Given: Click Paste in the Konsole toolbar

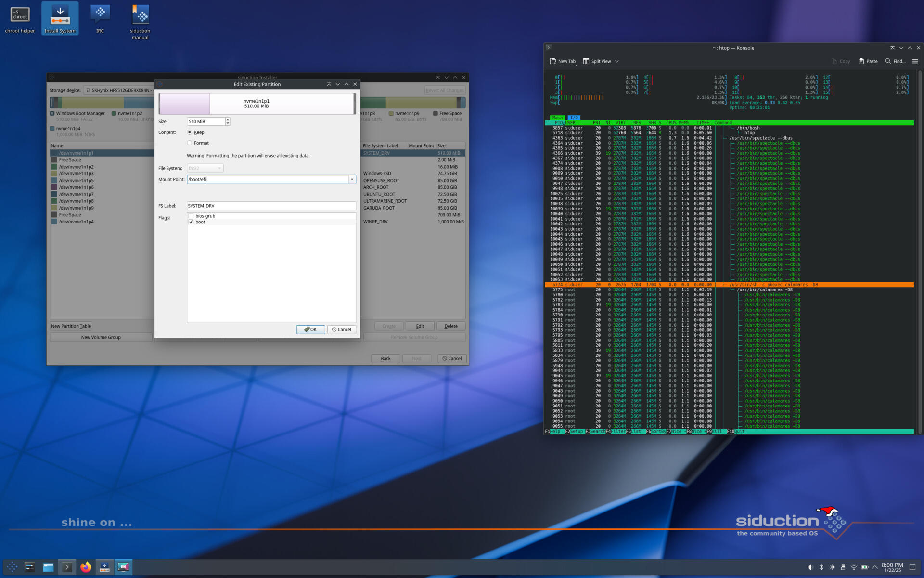Looking at the screenshot, I should pyautogui.click(x=868, y=61).
